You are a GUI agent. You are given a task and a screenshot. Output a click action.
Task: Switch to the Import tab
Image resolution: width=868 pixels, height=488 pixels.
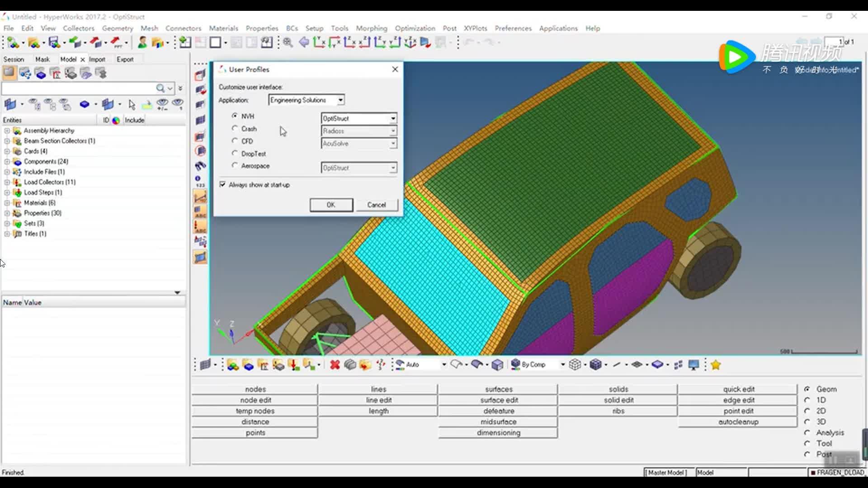pyautogui.click(x=97, y=59)
